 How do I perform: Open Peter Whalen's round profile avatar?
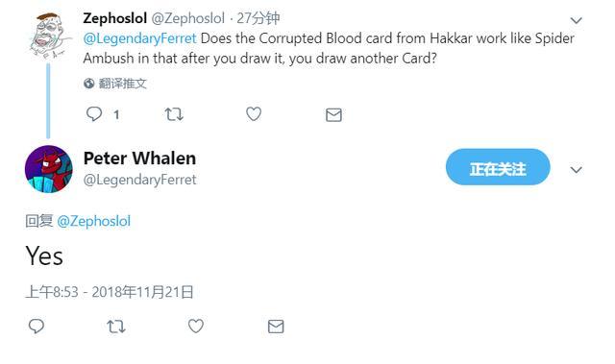(49, 169)
